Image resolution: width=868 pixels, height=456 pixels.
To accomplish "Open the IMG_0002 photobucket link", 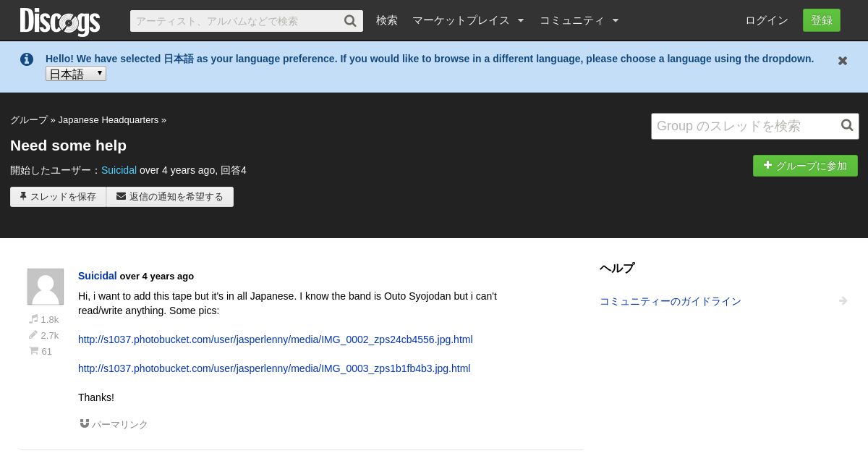I will 276,339.
